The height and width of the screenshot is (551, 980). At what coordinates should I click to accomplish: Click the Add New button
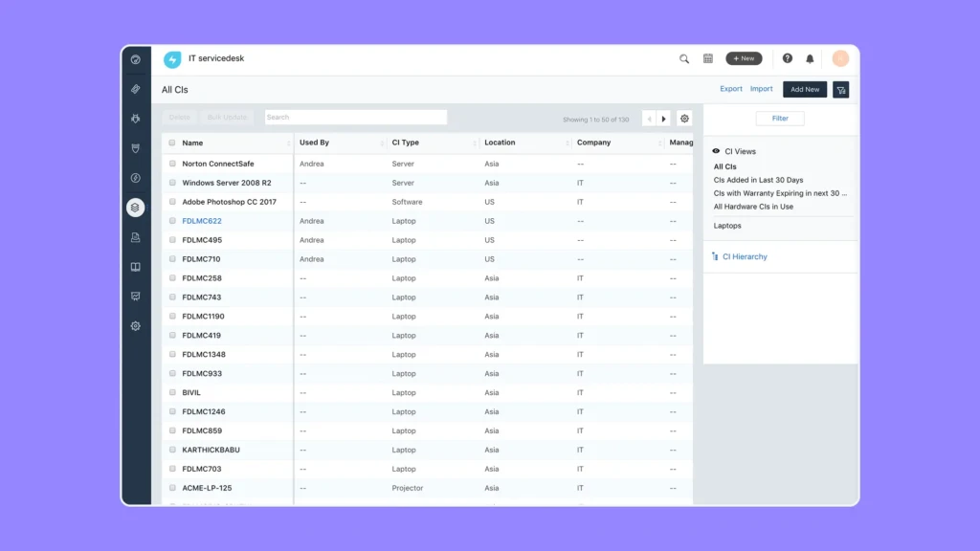point(805,89)
